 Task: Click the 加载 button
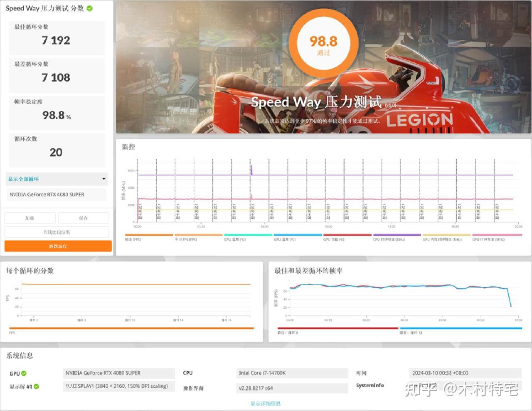point(30,218)
